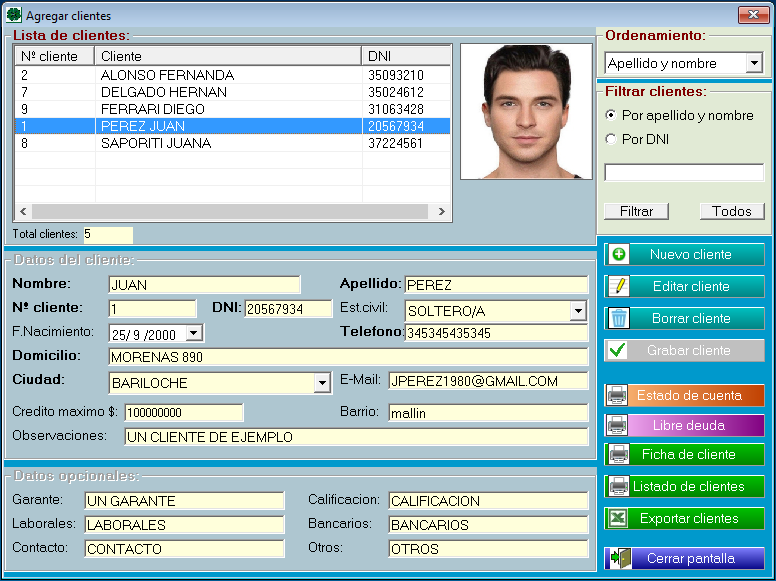Click the door icon on Cerrar pantalla

point(618,558)
